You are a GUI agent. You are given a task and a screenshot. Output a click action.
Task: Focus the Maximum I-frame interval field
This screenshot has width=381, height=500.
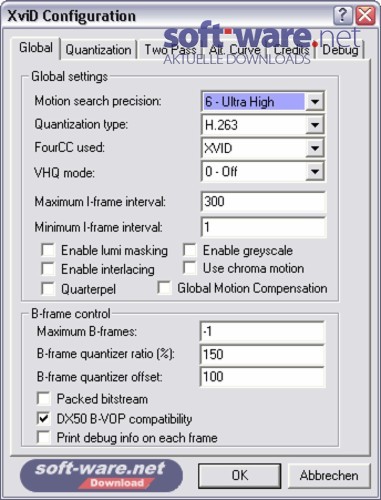pos(263,201)
